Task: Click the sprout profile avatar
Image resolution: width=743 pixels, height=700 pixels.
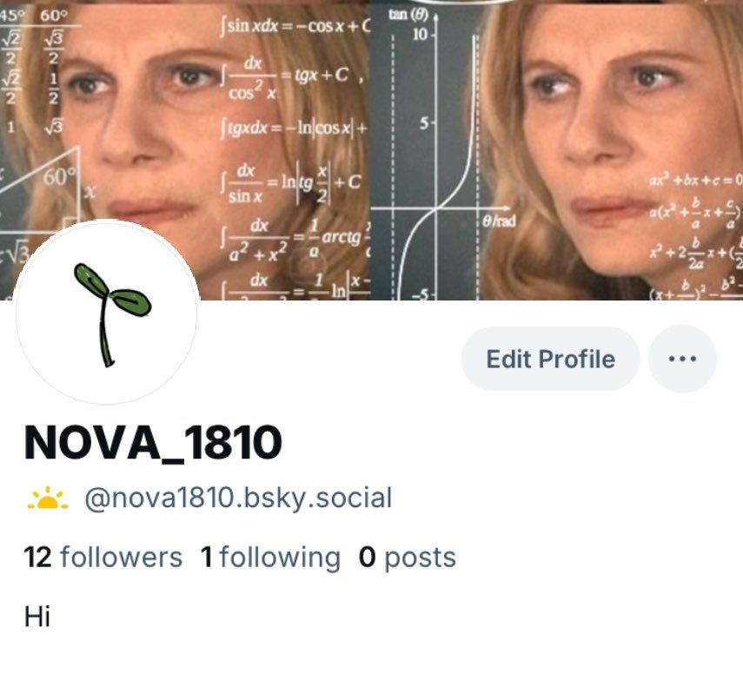Action: point(107,314)
